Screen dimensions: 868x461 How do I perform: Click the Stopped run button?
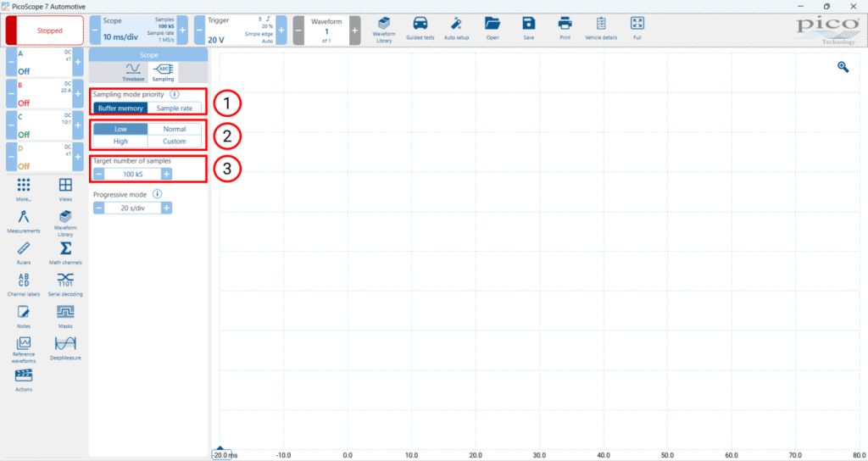point(45,31)
